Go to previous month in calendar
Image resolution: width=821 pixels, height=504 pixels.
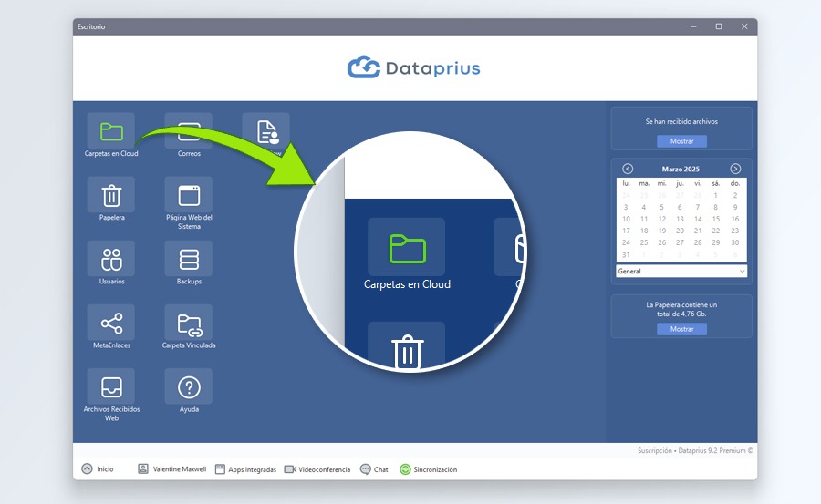click(628, 169)
